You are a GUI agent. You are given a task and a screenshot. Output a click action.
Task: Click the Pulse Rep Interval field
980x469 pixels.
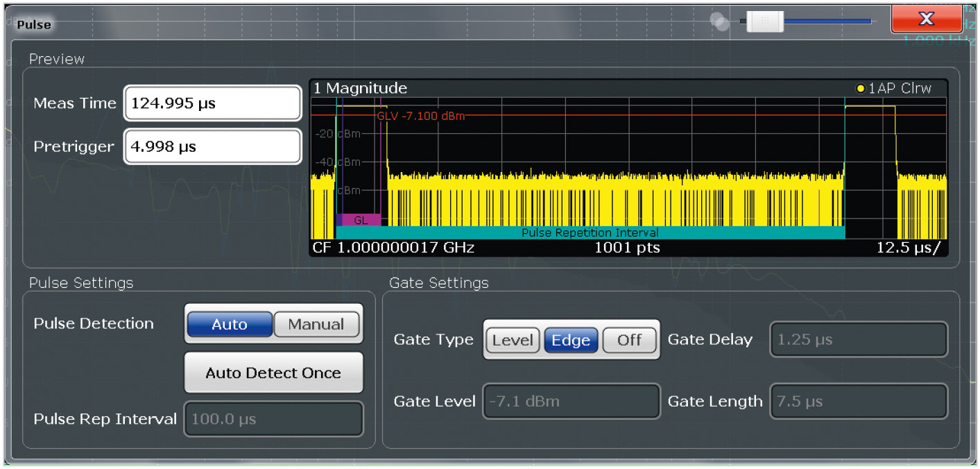click(273, 419)
